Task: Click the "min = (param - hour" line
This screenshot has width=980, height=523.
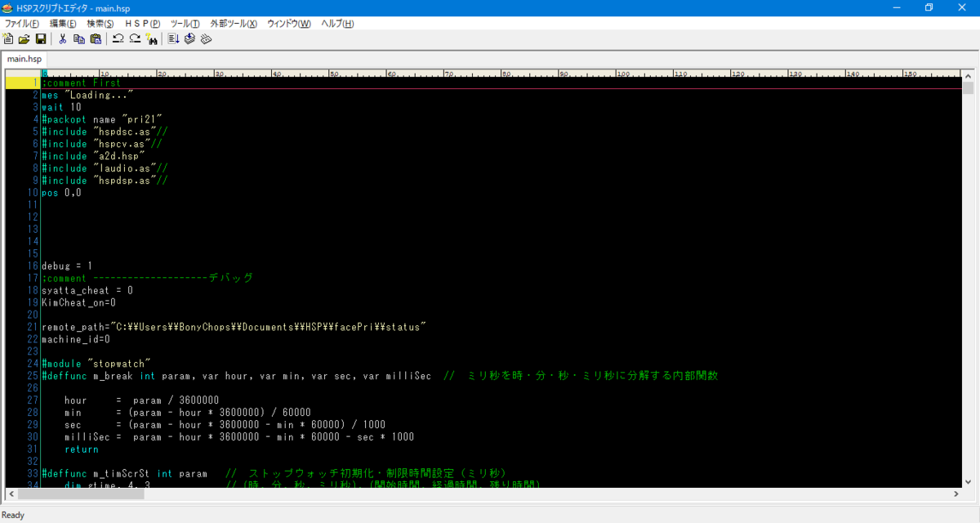Action: (188, 413)
